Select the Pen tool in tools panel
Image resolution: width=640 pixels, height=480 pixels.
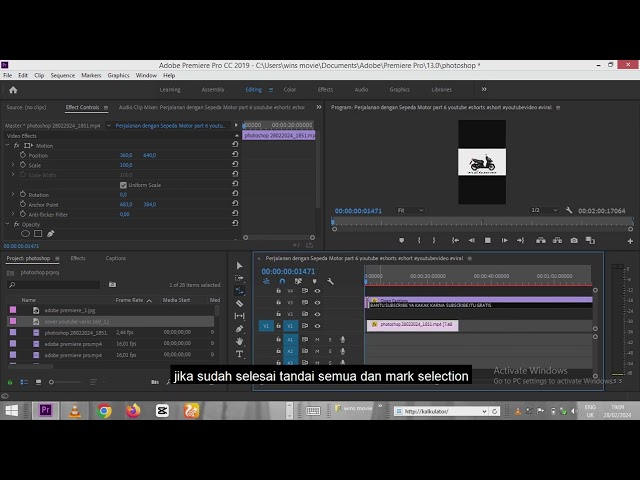coord(240,329)
